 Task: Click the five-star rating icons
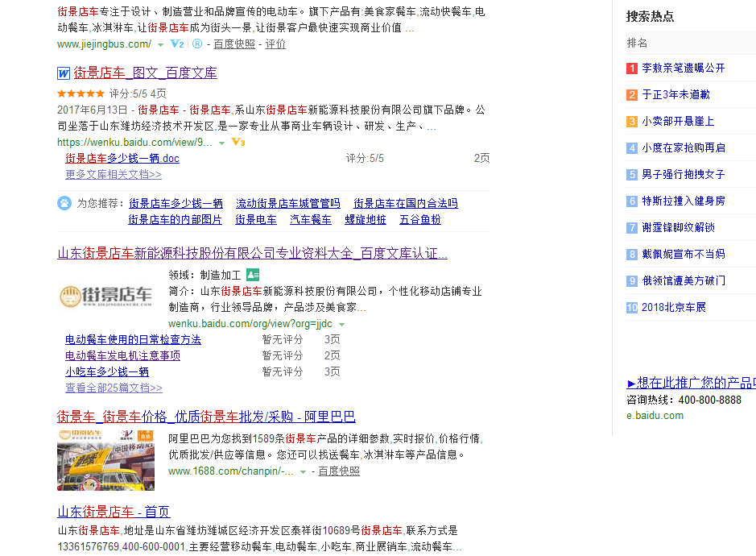[81, 93]
